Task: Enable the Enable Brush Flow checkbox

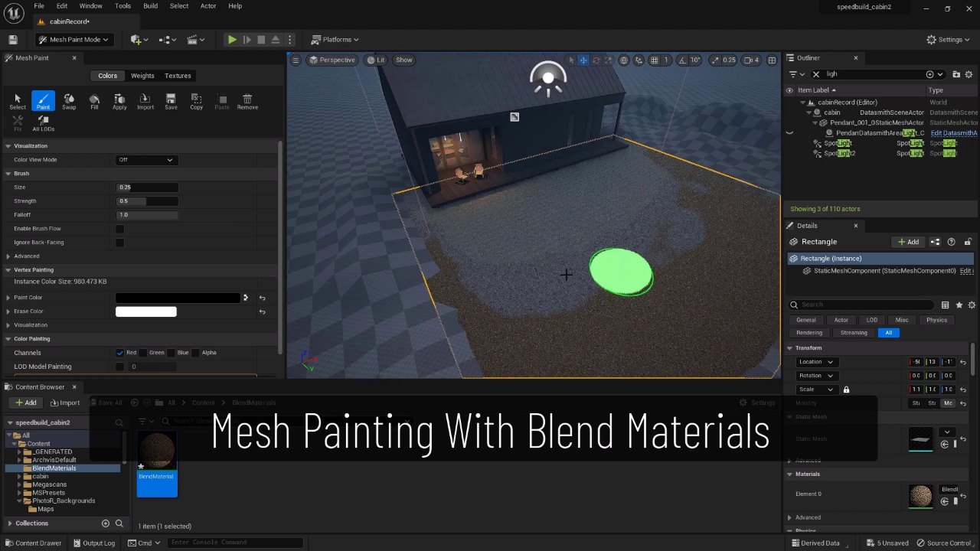Action: coord(119,229)
